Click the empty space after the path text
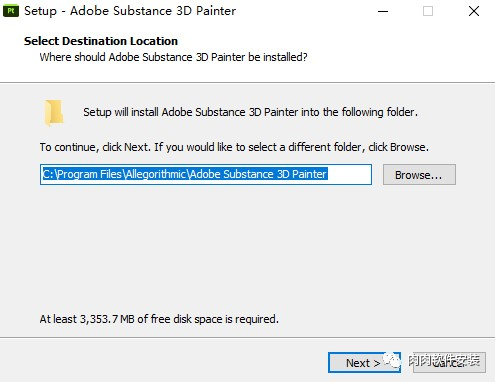The image size is (495, 382). (349, 174)
